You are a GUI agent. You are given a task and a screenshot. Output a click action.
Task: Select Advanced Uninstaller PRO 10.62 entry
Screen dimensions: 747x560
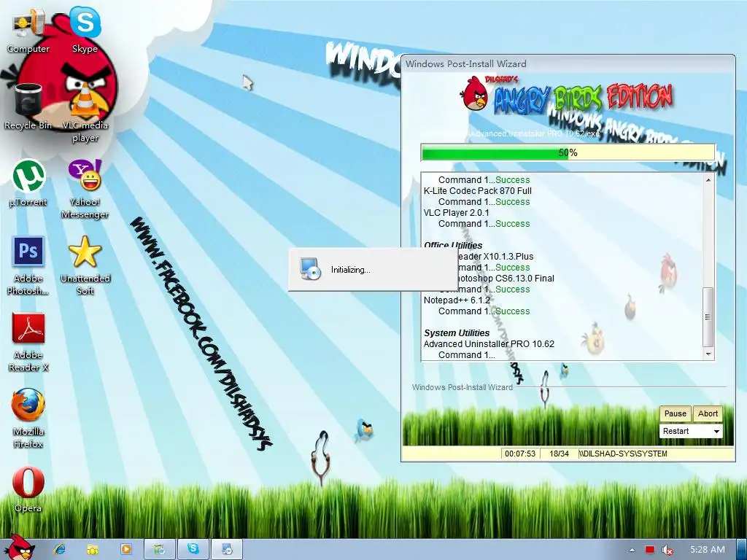[489, 344]
